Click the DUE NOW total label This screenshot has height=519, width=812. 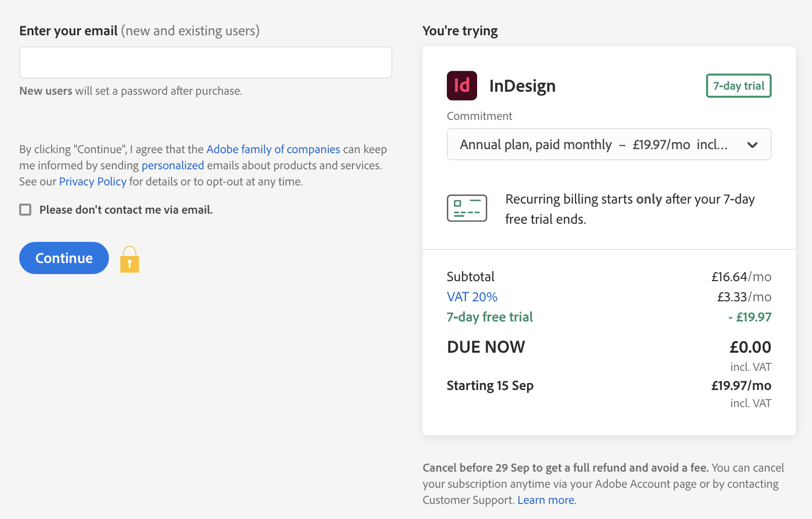tap(486, 347)
